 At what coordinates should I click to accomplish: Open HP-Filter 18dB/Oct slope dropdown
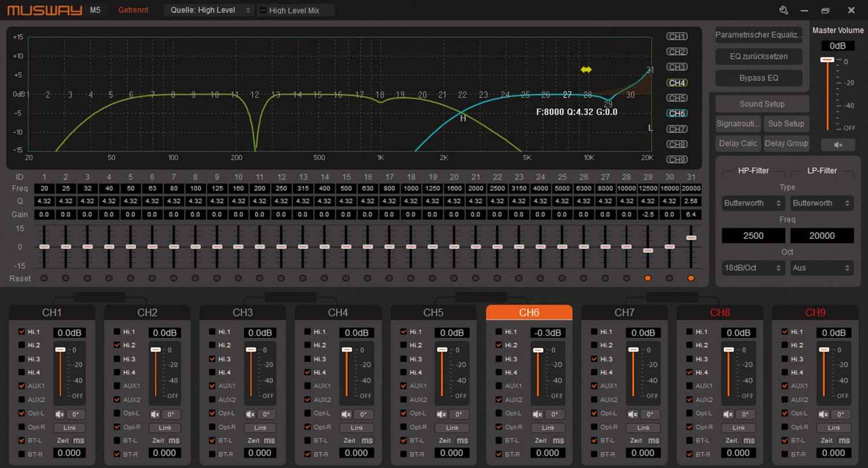753,268
